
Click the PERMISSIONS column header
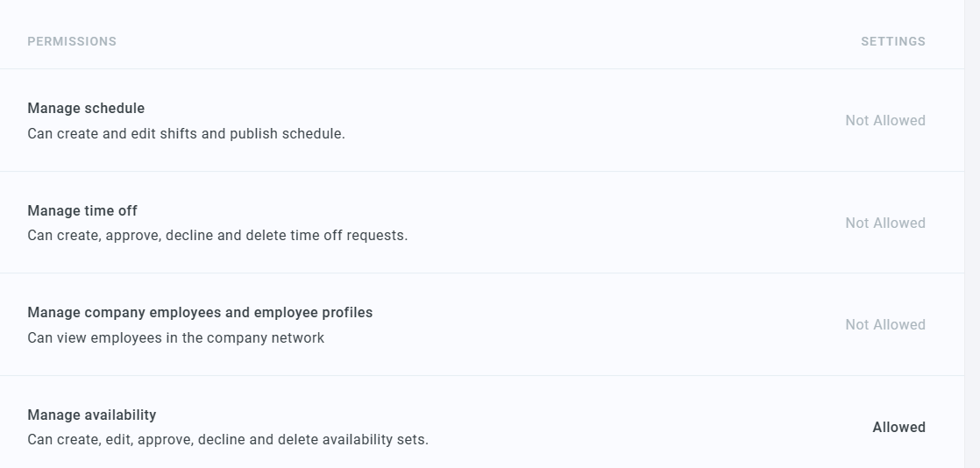point(72,41)
